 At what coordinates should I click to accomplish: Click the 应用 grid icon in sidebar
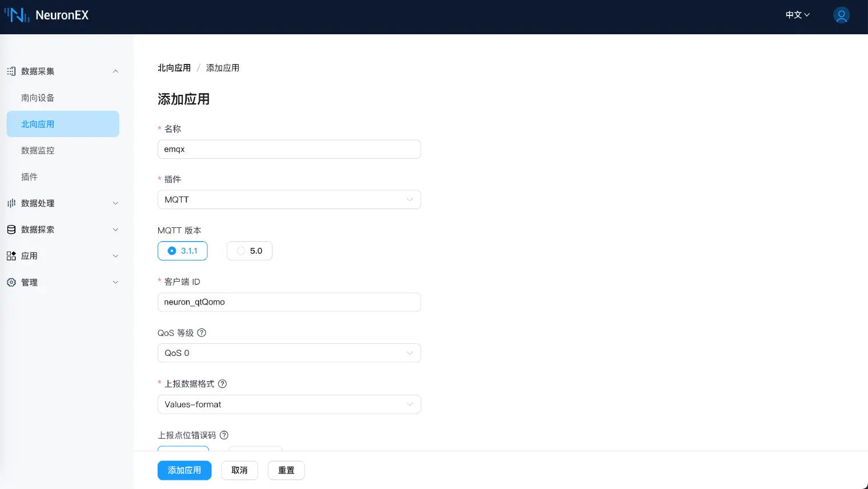[x=11, y=256]
